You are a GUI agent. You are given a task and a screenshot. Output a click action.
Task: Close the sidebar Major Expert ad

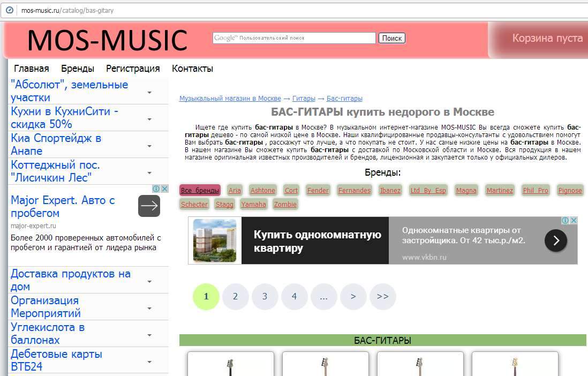pyautogui.click(x=164, y=189)
